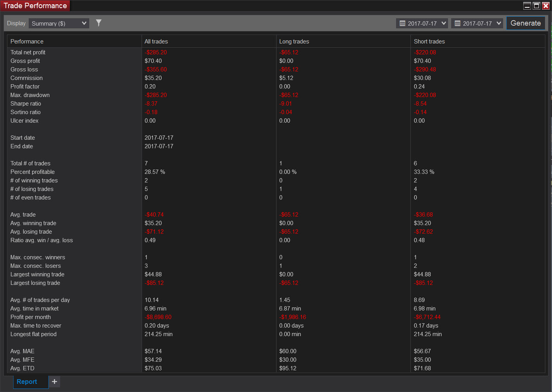This screenshot has height=392, width=552.
Task: Select the Sharpe ratio row label
Action: pos(26,104)
